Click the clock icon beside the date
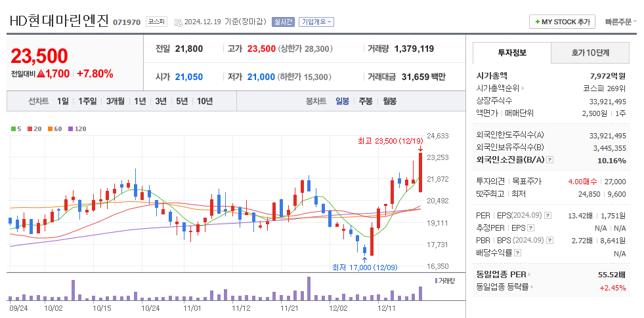644x318 pixels. click(x=179, y=22)
